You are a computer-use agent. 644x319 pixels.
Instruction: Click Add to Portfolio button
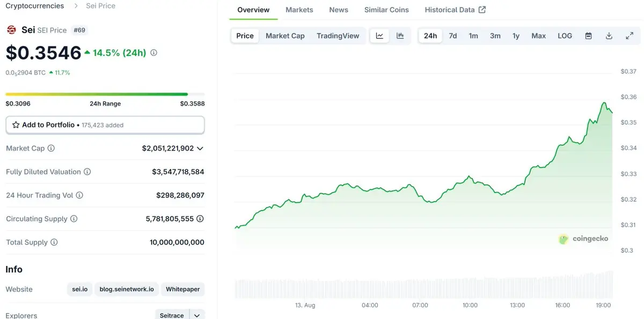105,125
